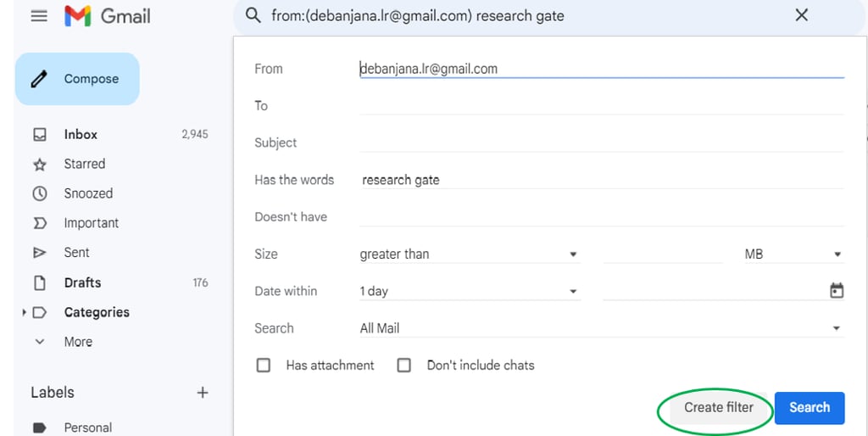868x436 pixels.
Task: Click the Compose pencil button
Action: 77,79
